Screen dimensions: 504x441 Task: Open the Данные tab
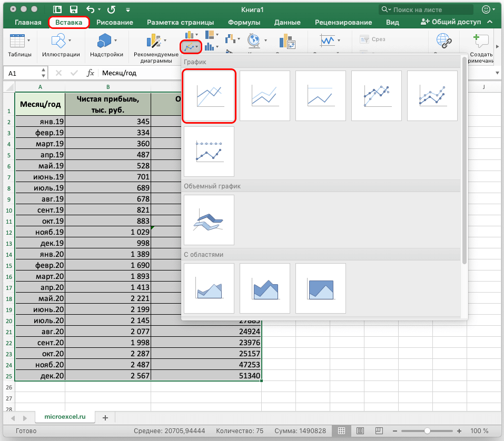coord(288,22)
